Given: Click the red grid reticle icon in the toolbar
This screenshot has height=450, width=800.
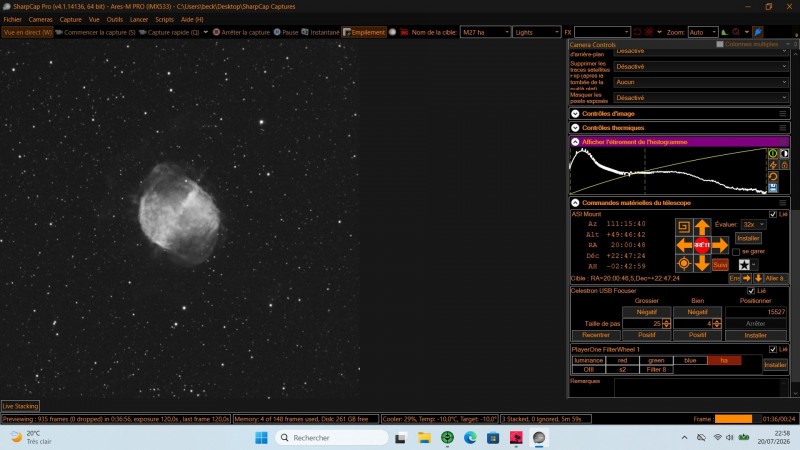Looking at the screenshot, I should 649,32.
